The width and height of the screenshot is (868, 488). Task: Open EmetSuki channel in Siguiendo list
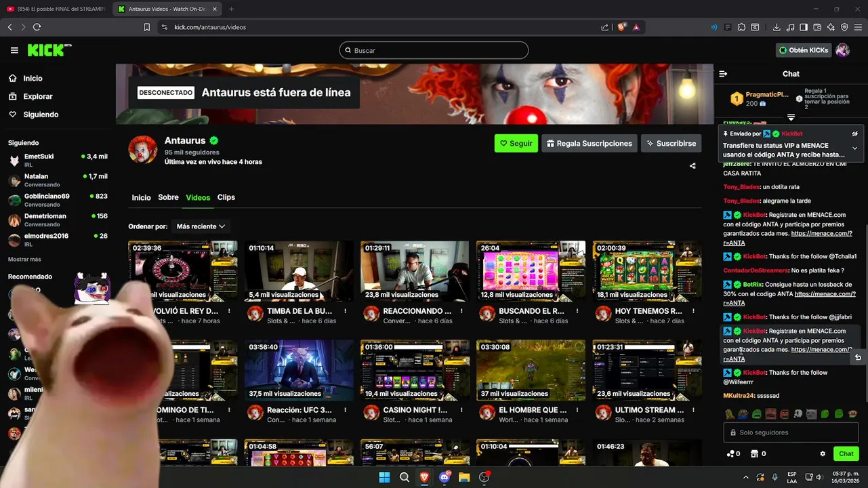tap(58, 161)
